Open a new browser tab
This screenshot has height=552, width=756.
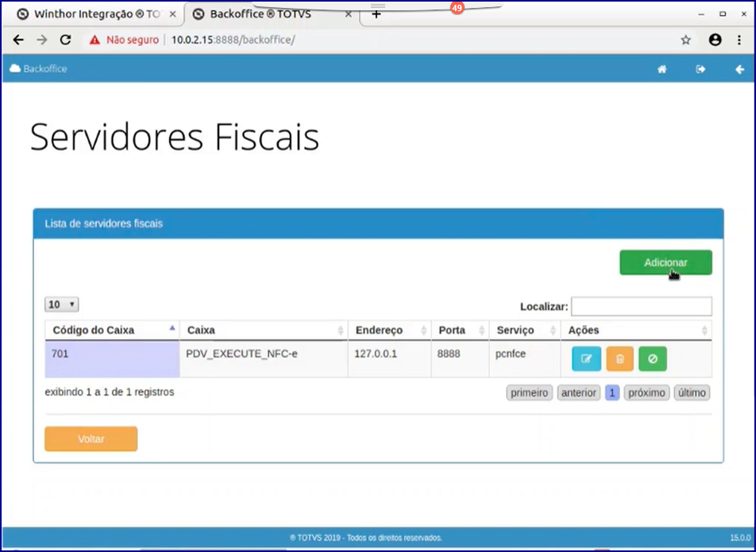point(376,14)
